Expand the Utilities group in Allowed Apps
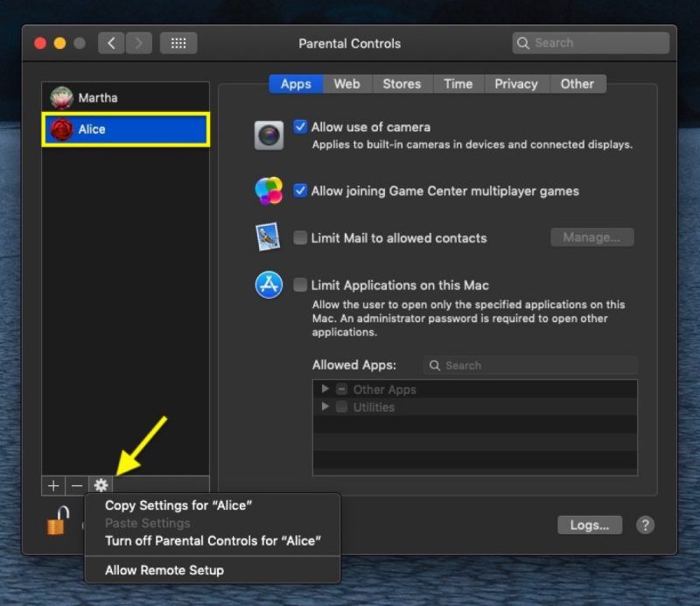 click(x=325, y=406)
